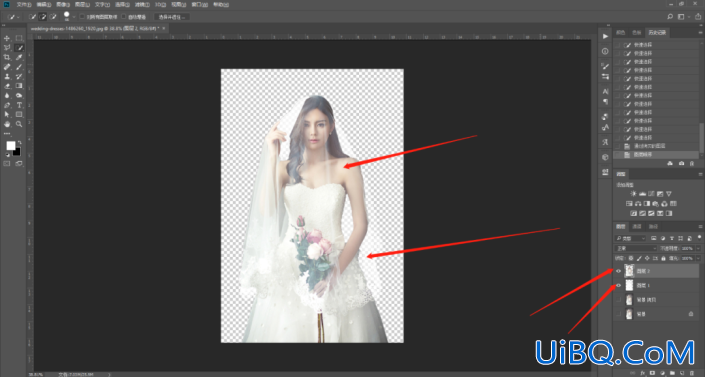
Task: Click Brightness/Contrast adjustment icon
Action: click(x=634, y=194)
